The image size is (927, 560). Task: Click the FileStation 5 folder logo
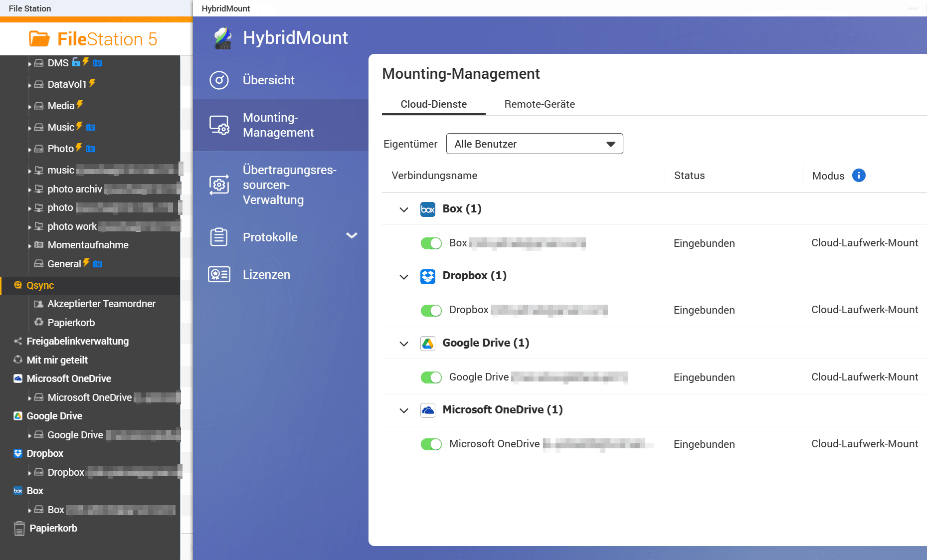39,38
